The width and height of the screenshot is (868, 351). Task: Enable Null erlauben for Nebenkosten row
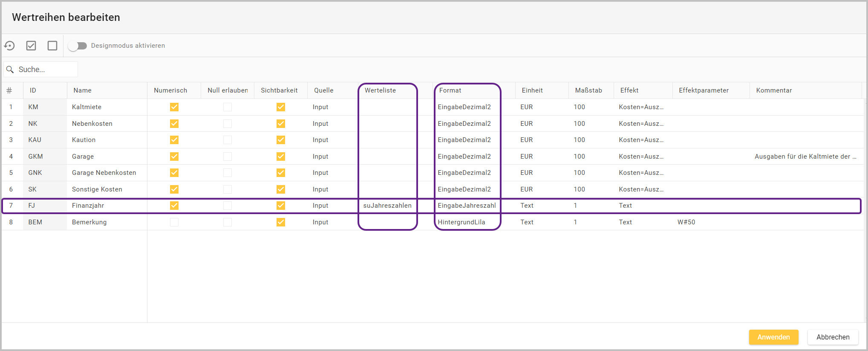point(228,124)
